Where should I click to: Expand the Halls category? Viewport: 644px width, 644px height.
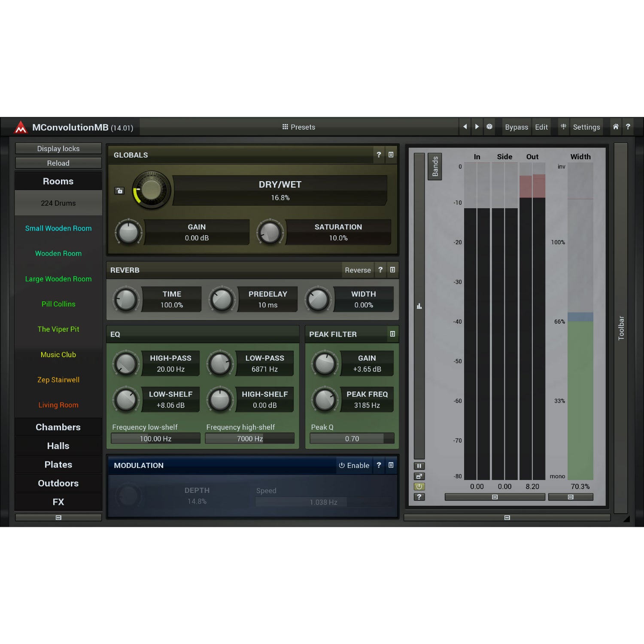coord(58,446)
